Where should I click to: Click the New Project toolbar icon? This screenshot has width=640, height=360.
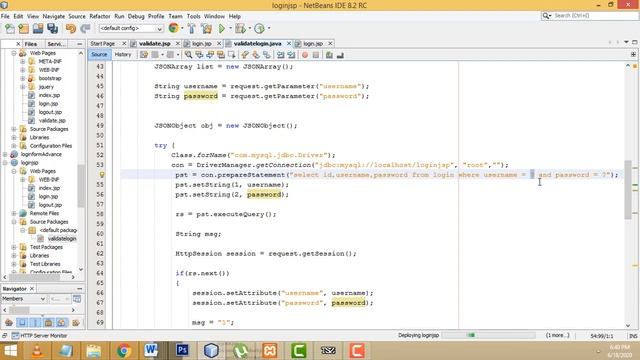pyautogui.click(x=24, y=29)
